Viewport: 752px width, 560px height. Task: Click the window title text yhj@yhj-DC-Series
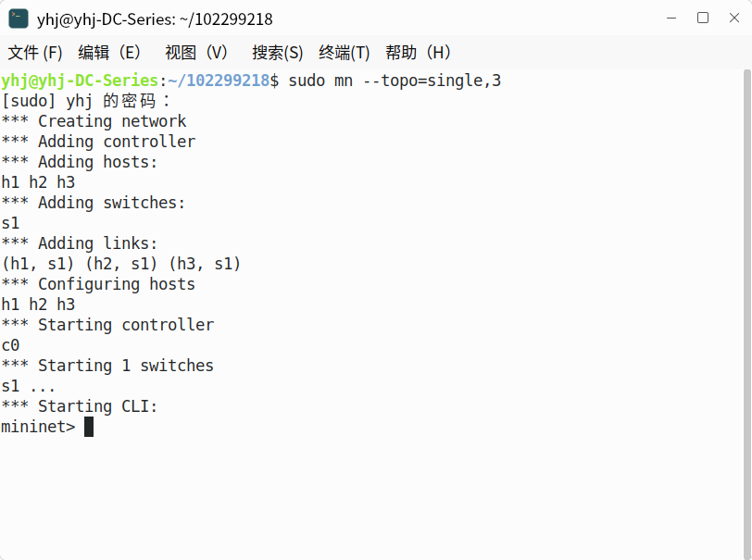point(106,19)
